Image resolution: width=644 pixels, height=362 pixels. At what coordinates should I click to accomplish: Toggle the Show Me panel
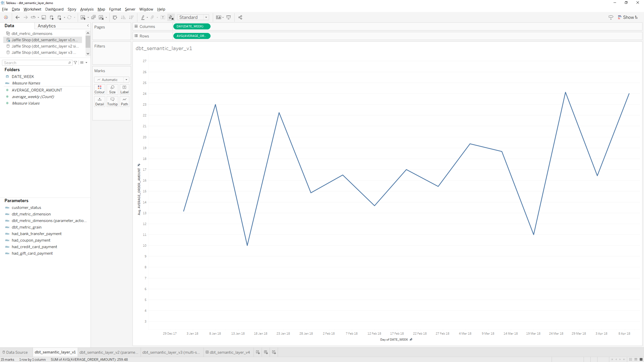pyautogui.click(x=628, y=17)
